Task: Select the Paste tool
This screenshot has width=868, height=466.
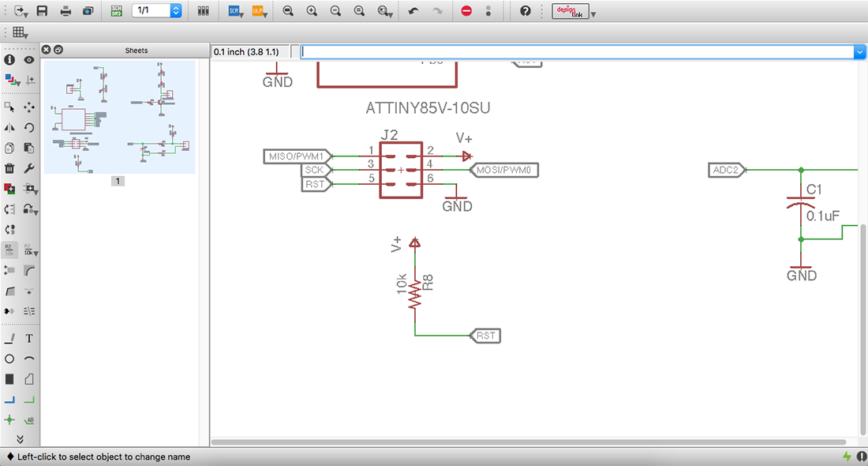Action: click(29, 148)
